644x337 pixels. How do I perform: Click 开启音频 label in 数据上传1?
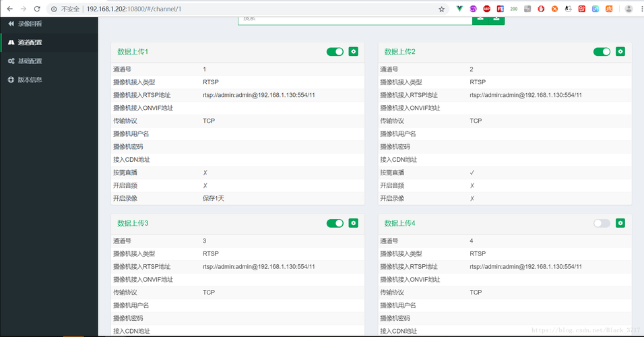(125, 186)
